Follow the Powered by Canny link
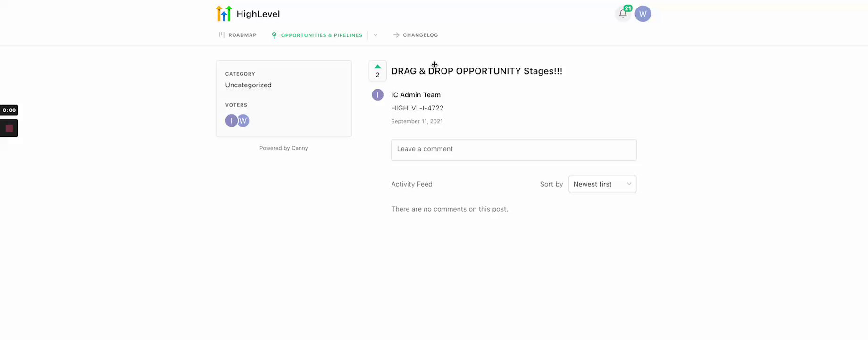868x340 pixels. pyautogui.click(x=284, y=148)
